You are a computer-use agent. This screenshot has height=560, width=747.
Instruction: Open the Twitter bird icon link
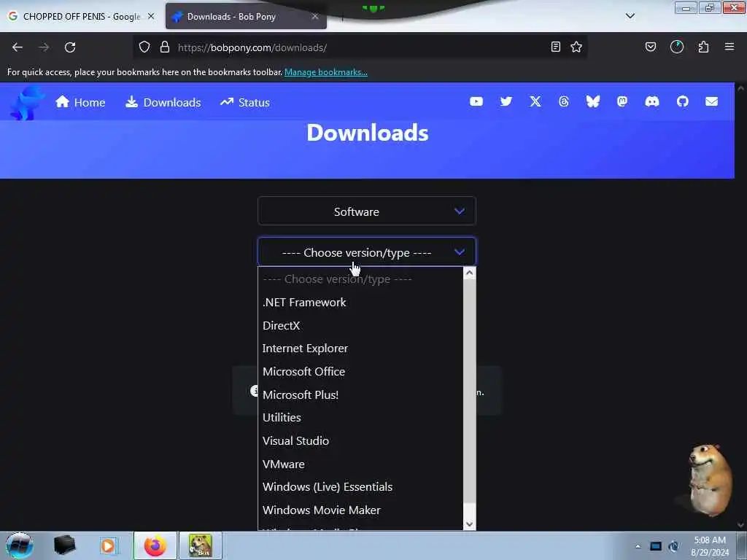point(506,101)
